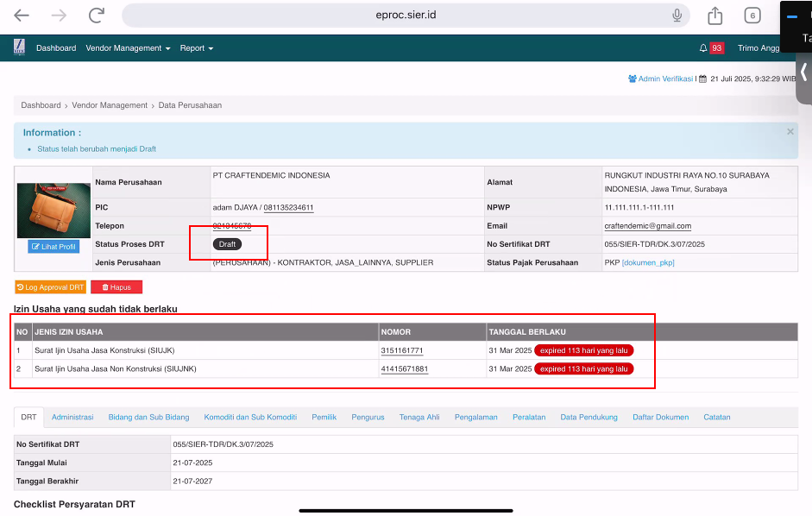The width and height of the screenshot is (812, 516).
Task: Click the eproc.sier.id address bar
Action: 406,16
